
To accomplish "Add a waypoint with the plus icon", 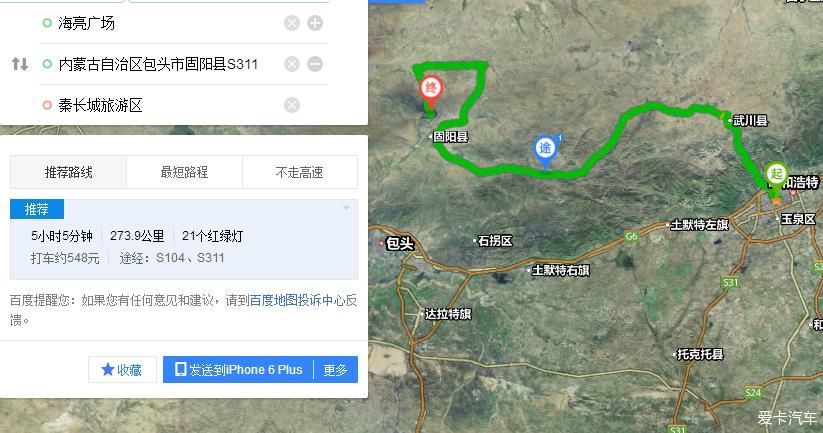I will point(315,23).
